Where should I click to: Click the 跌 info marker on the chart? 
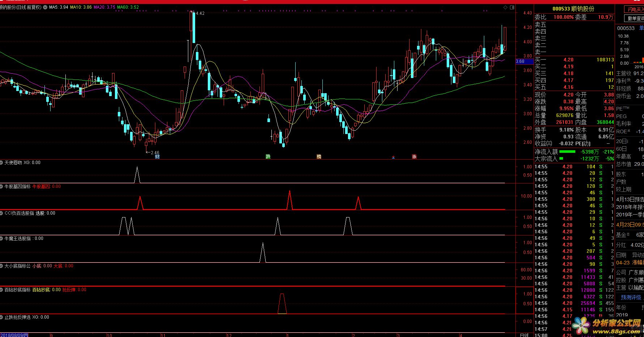tap(268, 156)
